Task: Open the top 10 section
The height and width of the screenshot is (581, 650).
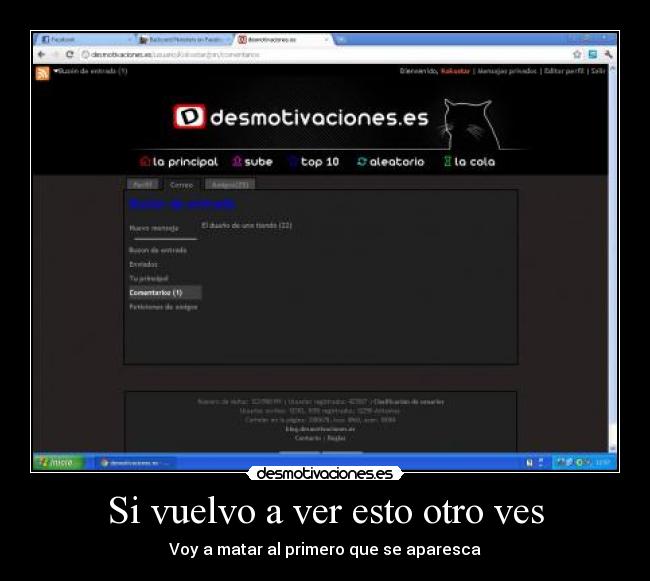Action: pos(314,162)
